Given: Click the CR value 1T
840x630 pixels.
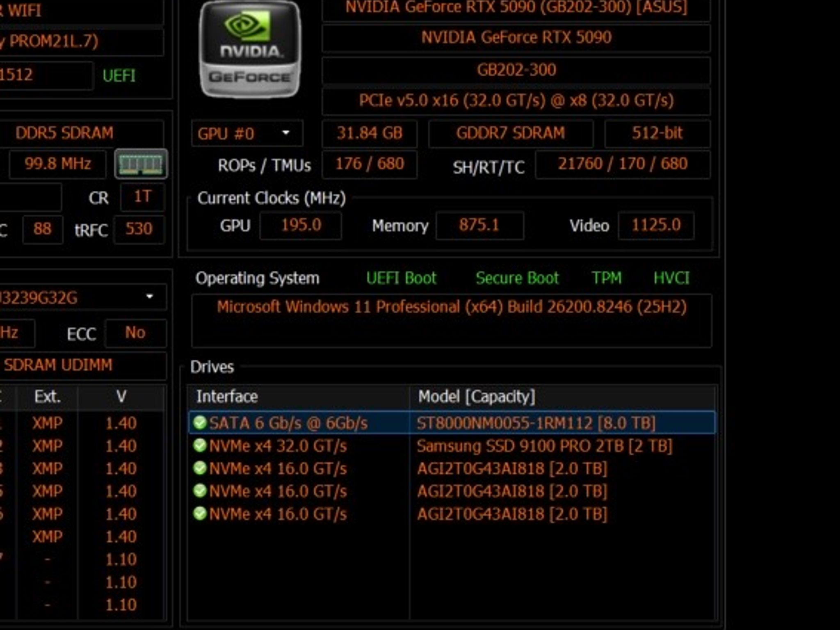Looking at the screenshot, I should (142, 197).
